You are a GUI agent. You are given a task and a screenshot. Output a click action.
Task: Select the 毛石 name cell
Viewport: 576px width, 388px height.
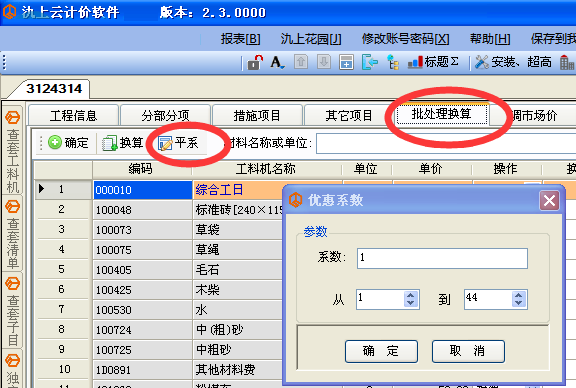(238, 270)
